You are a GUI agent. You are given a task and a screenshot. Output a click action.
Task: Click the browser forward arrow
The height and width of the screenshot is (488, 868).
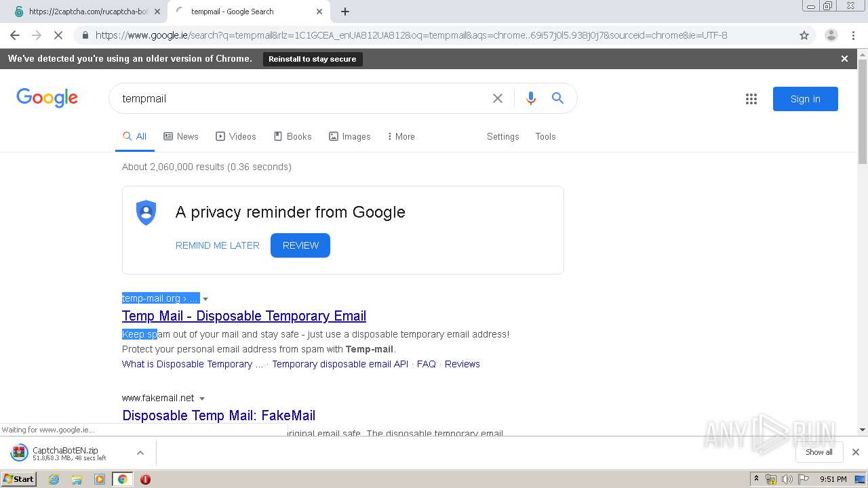[37, 35]
